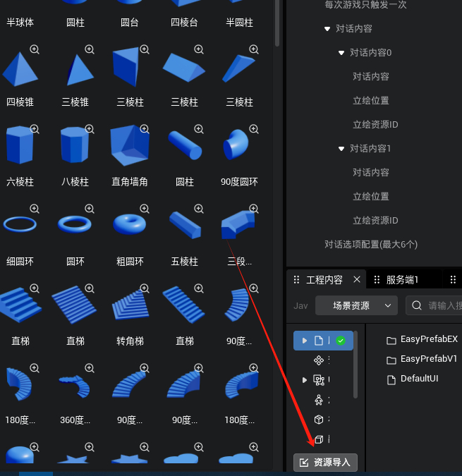Expand the highlighted file tree row
462x476 pixels.
[x=305, y=341]
